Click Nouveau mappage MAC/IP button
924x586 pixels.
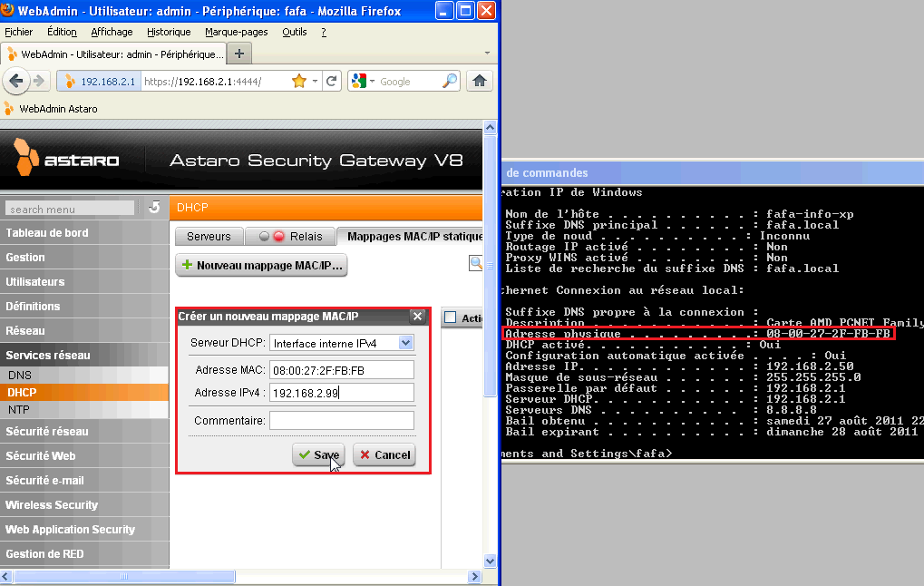click(262, 265)
